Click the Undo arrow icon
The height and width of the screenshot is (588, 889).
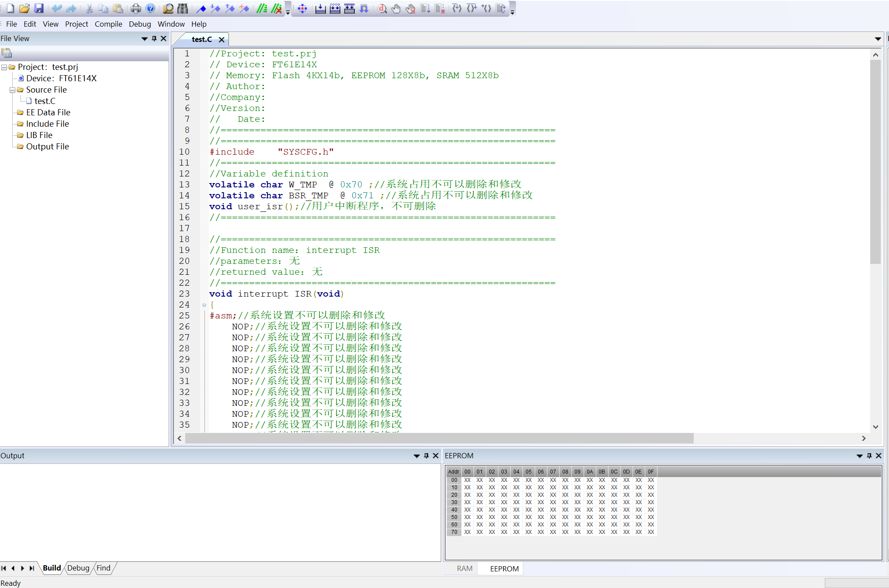[56, 8]
